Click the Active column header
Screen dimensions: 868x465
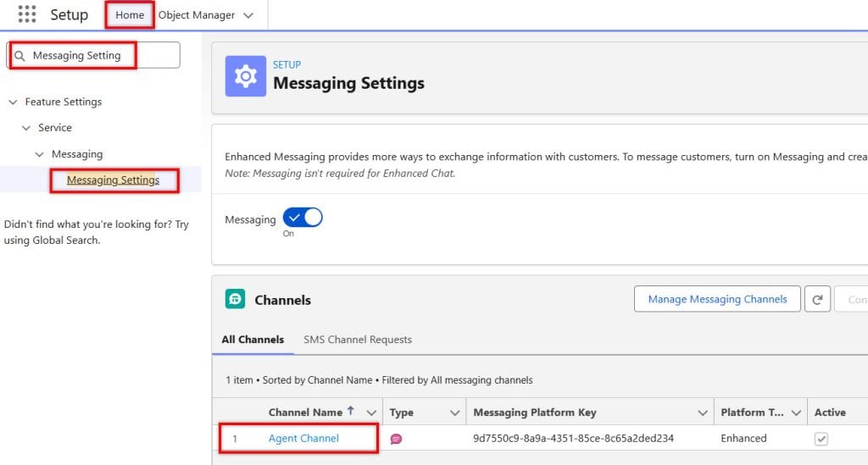coord(830,412)
